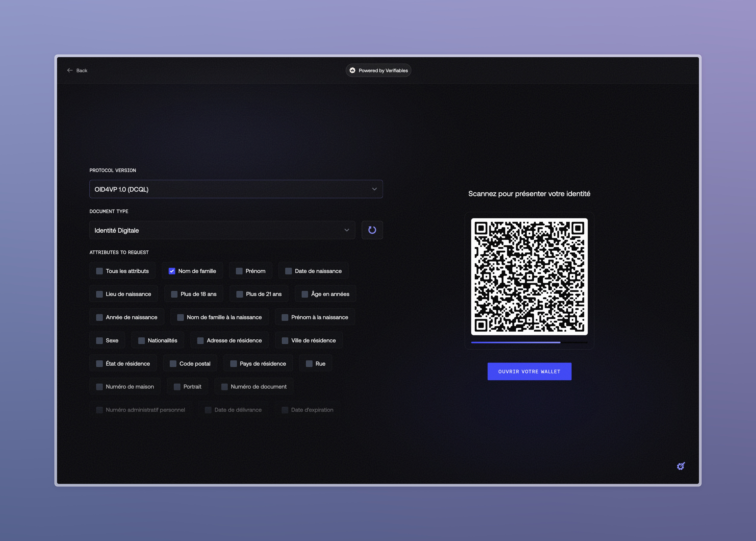
Task: Tick the Date de naissance checkbox
Action: pos(288,271)
